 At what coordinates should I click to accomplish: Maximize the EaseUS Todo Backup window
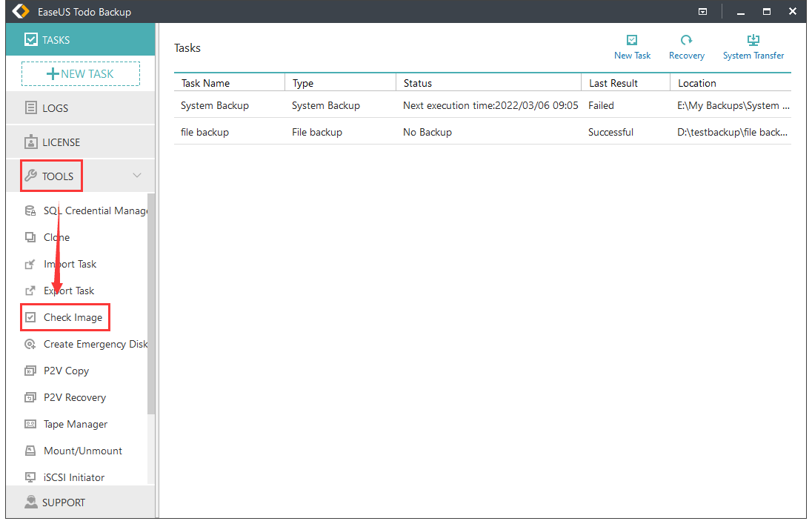click(x=767, y=11)
